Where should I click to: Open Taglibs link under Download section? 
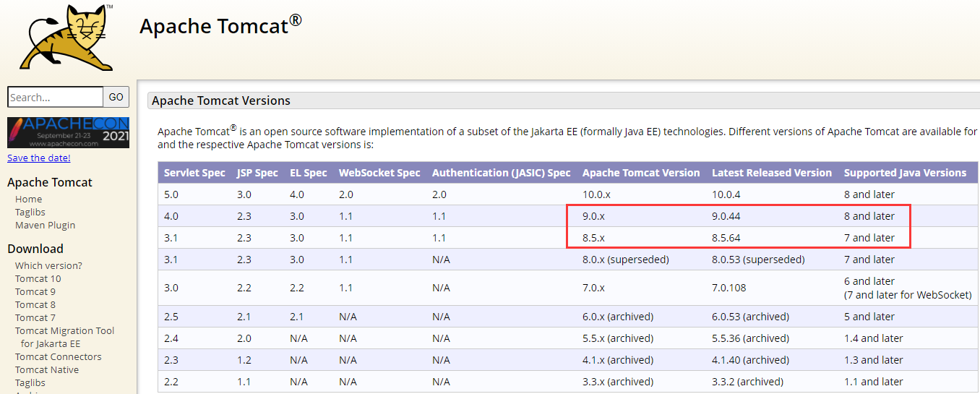click(30, 382)
